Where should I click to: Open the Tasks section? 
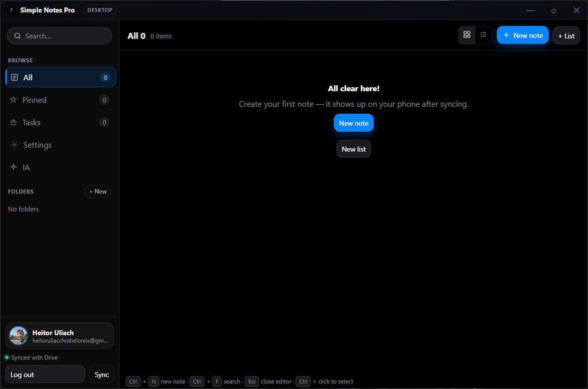pyautogui.click(x=61, y=122)
